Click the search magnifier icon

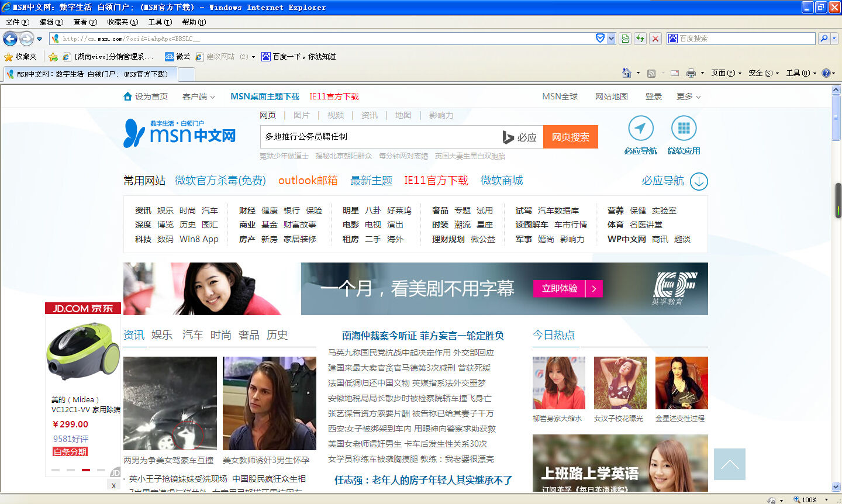click(x=824, y=39)
